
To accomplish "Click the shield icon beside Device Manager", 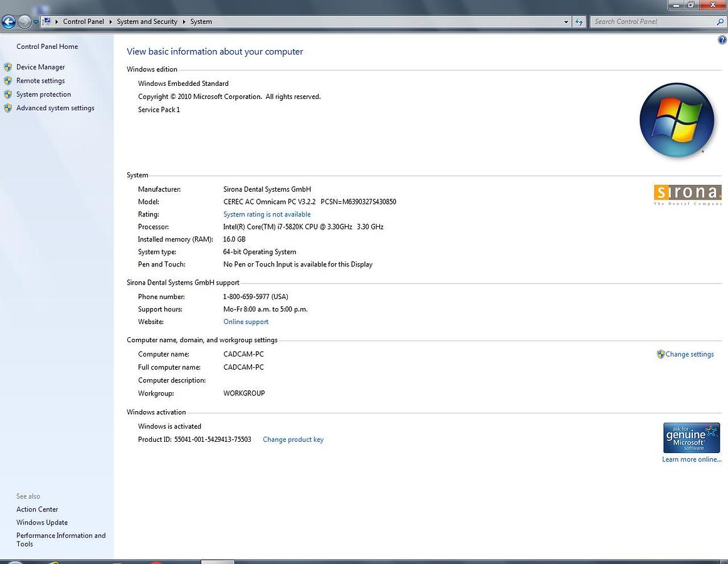I will (8, 67).
